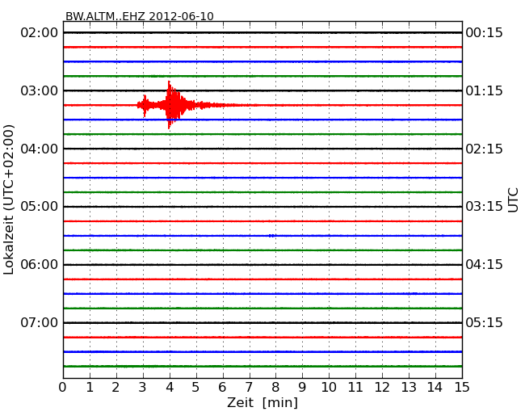Click the small blue trace blip near minute 8

click(x=272, y=236)
